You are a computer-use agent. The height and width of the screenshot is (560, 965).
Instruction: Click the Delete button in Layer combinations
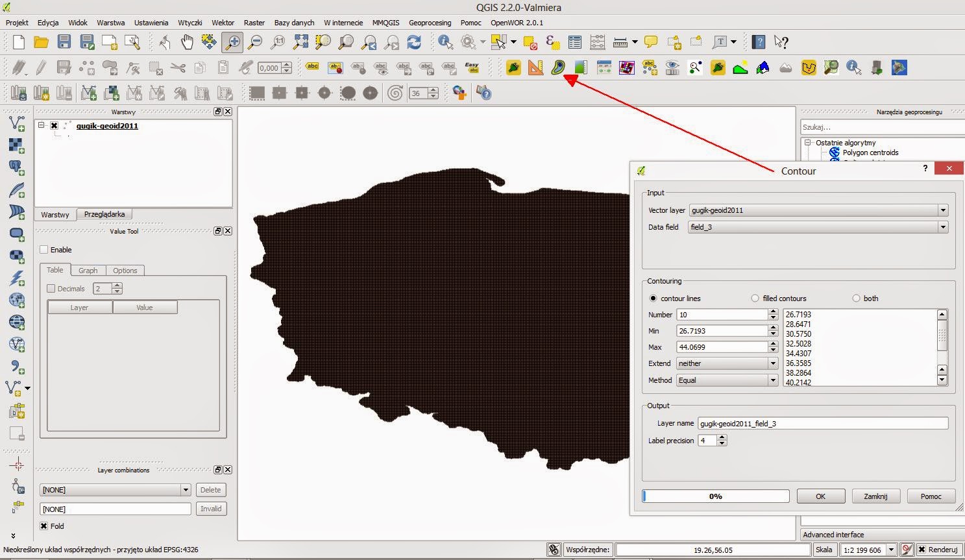coord(211,490)
